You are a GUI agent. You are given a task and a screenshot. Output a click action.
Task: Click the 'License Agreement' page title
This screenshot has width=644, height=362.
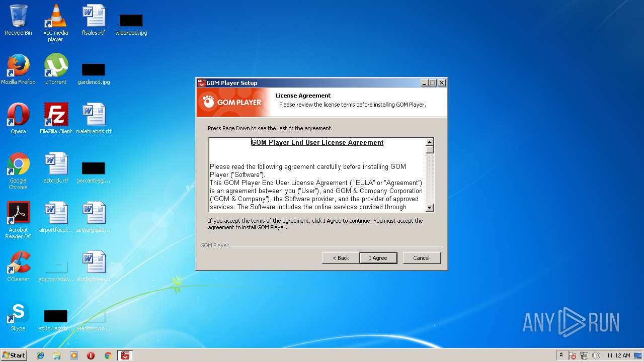pyautogui.click(x=303, y=96)
